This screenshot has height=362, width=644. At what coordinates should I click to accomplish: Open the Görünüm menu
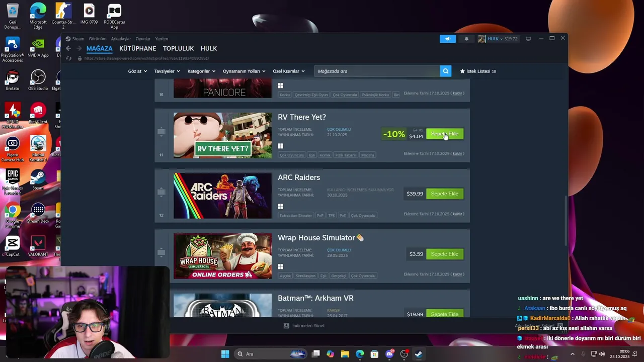(x=98, y=39)
